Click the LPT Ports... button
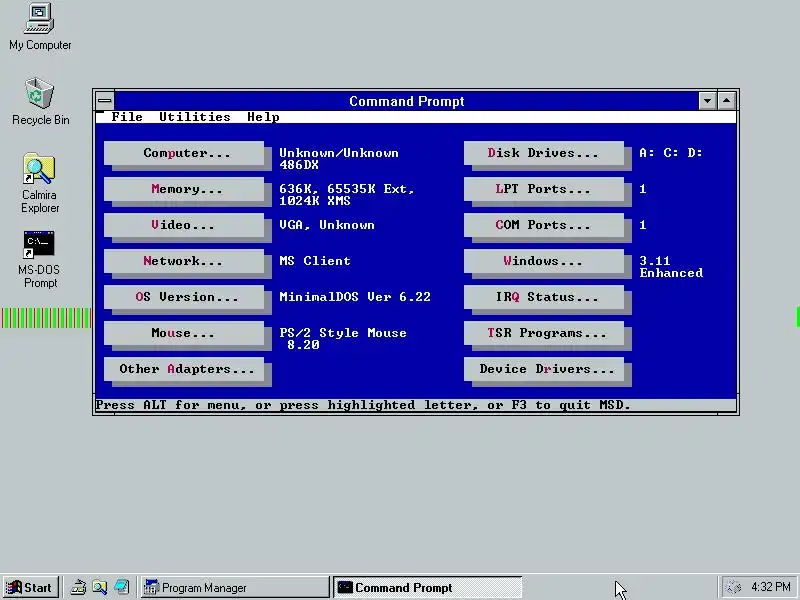 coord(544,189)
